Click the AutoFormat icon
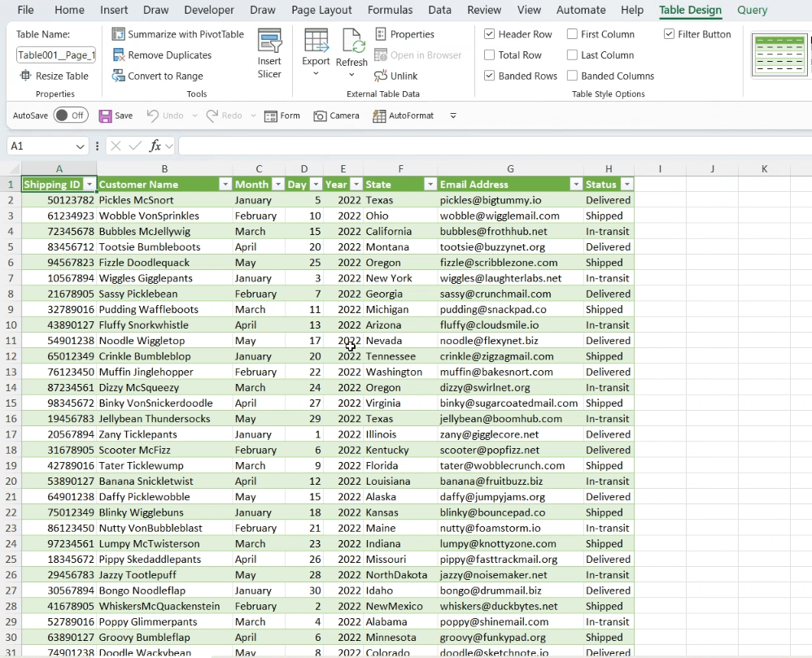 click(379, 115)
